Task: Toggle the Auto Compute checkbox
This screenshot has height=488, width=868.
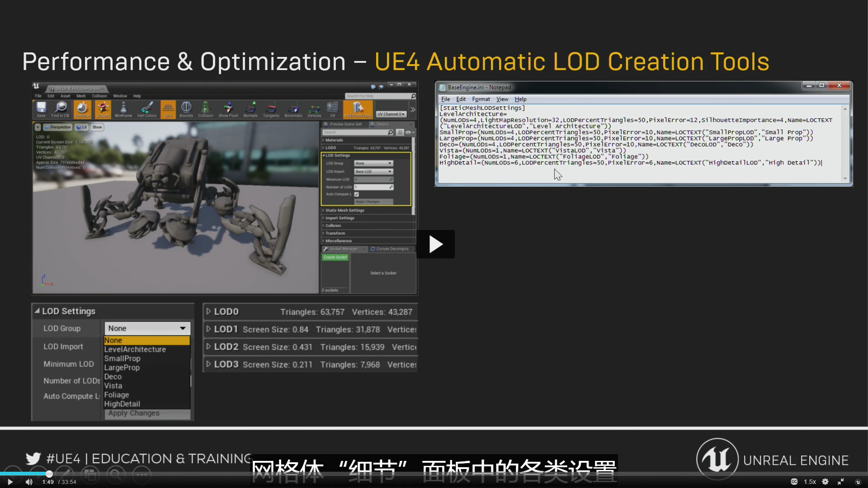Action: tap(357, 194)
